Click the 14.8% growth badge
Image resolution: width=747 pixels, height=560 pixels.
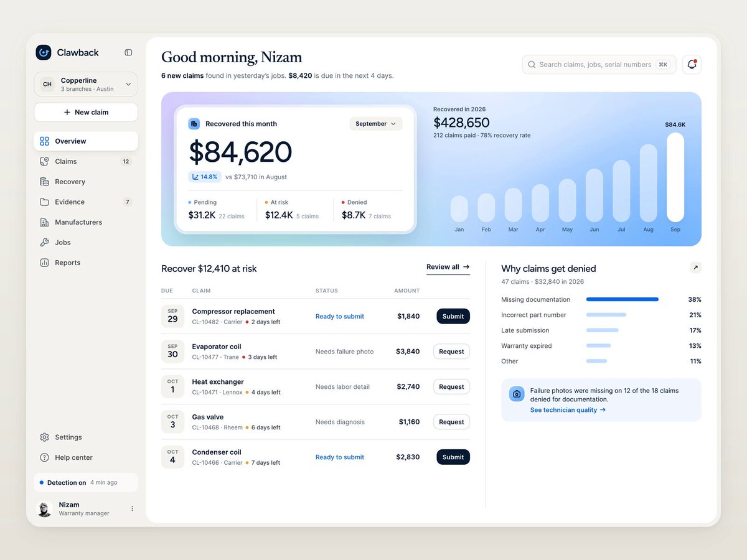click(x=205, y=177)
